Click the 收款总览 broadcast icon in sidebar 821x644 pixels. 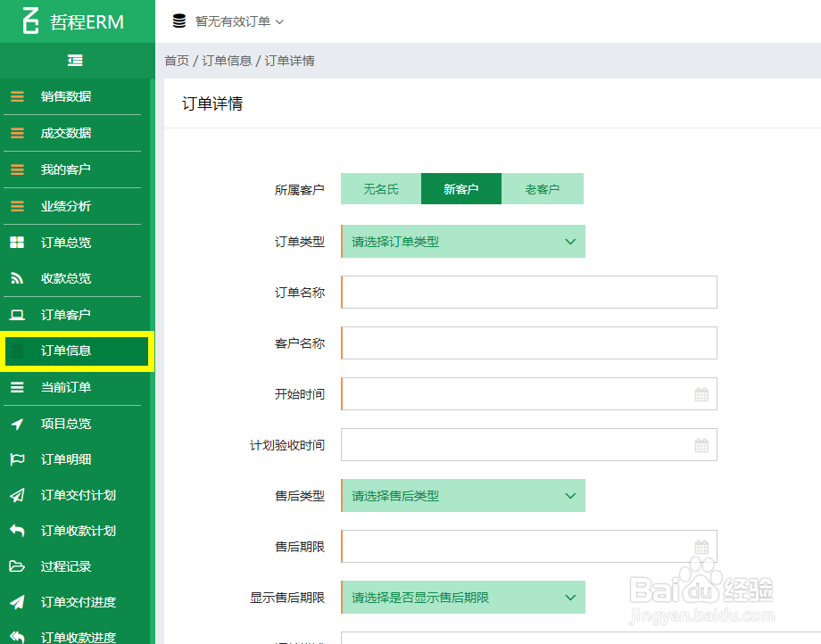(x=18, y=278)
